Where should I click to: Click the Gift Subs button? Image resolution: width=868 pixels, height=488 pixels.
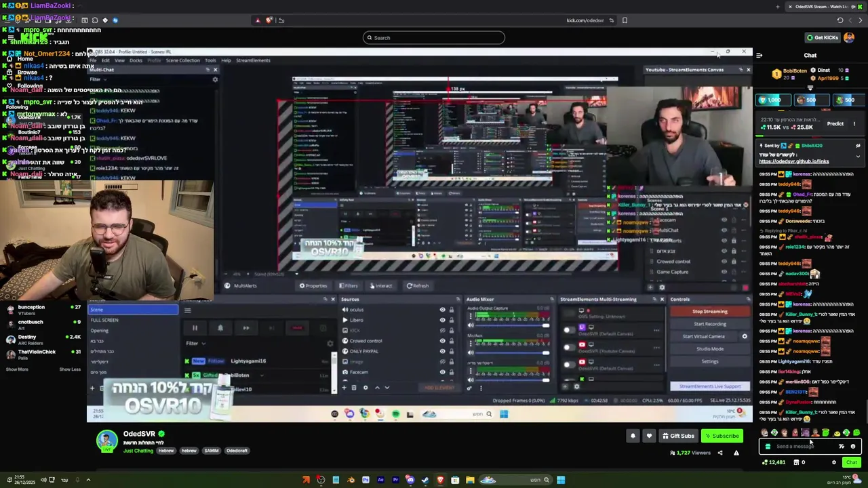click(x=678, y=436)
